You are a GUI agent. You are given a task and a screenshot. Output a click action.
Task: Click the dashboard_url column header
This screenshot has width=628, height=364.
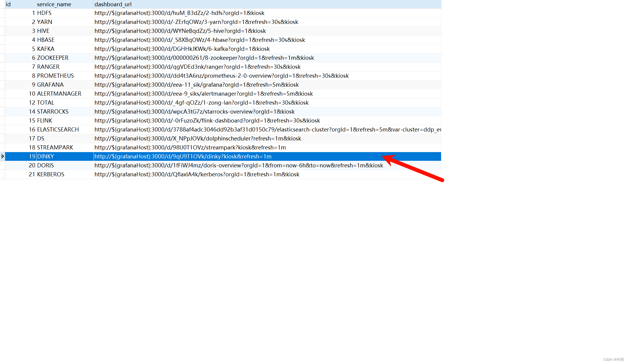pyautogui.click(x=113, y=4)
